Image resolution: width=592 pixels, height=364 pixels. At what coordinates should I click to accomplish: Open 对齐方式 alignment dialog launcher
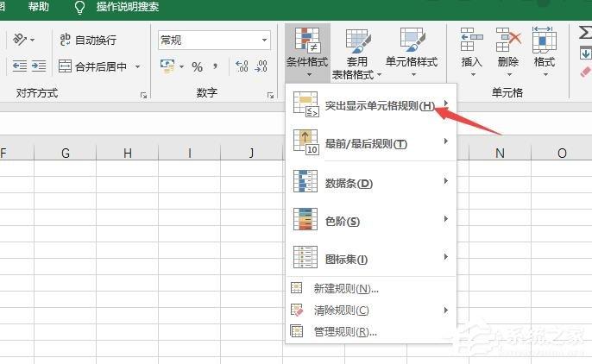pyautogui.click(x=143, y=96)
